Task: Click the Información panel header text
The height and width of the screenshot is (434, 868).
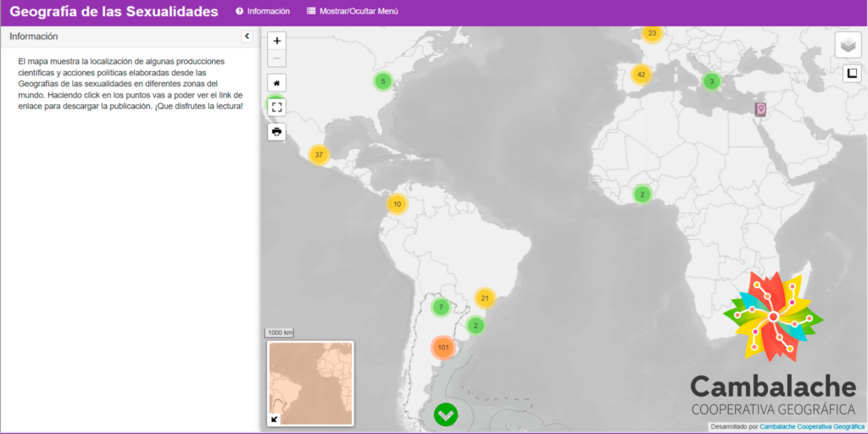Action: 34,36
